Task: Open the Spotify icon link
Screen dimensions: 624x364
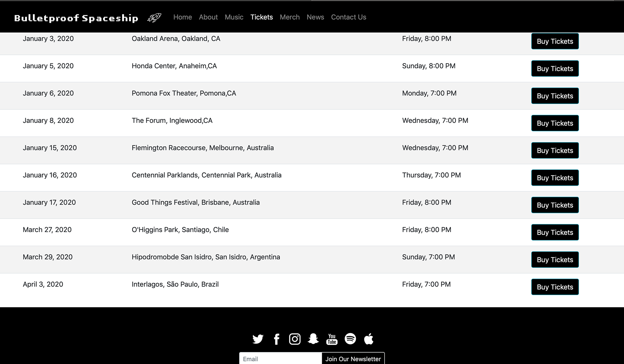Action: tap(350, 339)
